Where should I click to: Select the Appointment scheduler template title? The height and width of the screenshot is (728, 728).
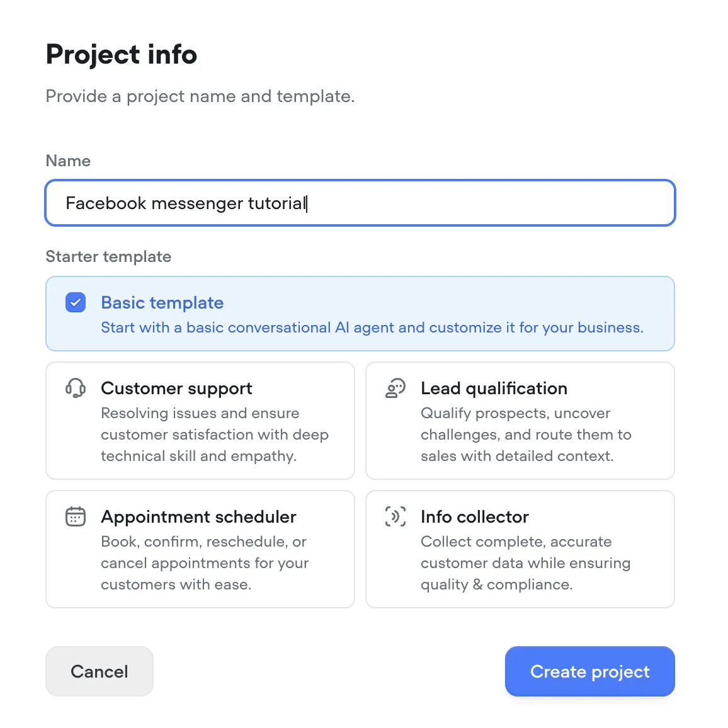[199, 517]
